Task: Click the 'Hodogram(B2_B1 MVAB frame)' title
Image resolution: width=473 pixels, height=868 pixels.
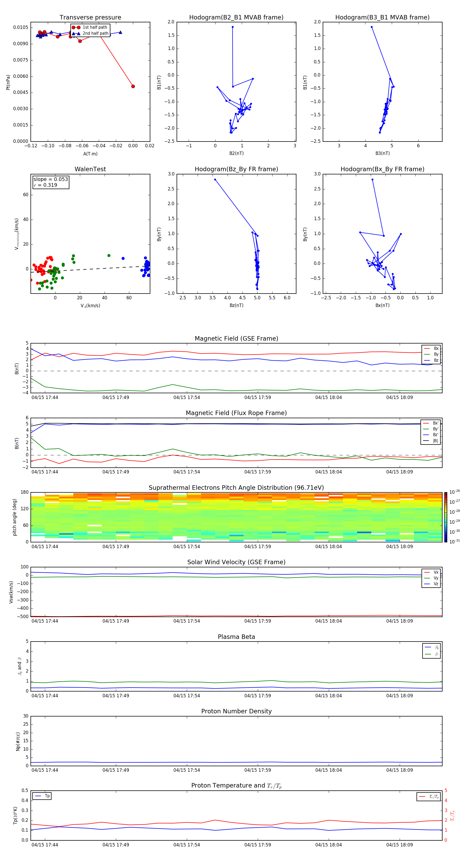Action: point(236,18)
